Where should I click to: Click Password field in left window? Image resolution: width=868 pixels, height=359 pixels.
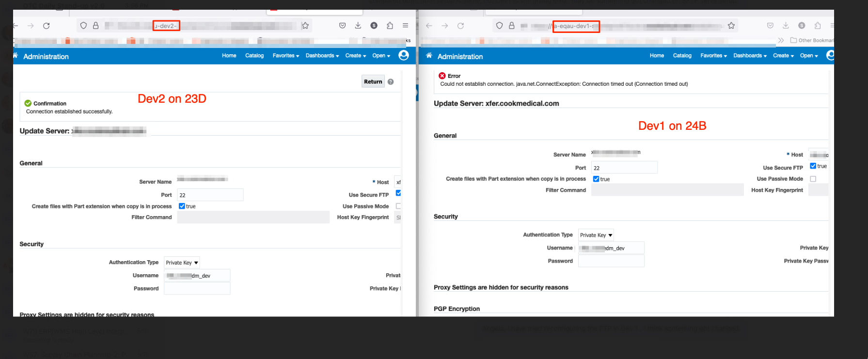[x=197, y=288]
